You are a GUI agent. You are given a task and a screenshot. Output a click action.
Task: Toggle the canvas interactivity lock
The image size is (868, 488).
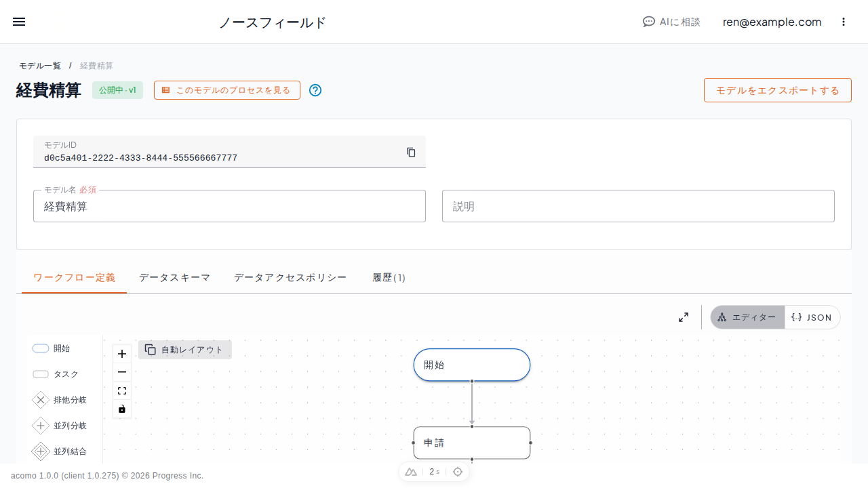click(x=122, y=409)
